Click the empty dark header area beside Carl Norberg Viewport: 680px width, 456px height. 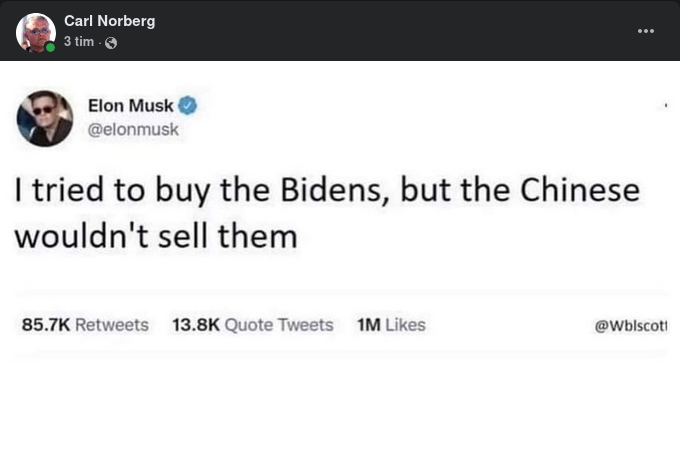(x=400, y=31)
